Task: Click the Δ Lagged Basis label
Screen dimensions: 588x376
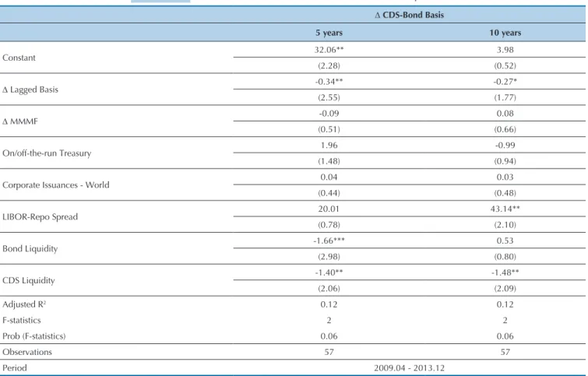Action: (x=30, y=90)
